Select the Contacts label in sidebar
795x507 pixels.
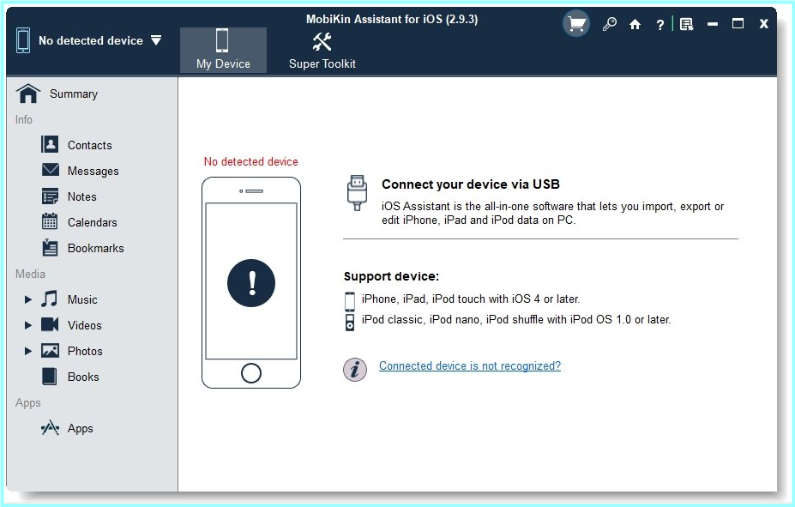[90, 145]
